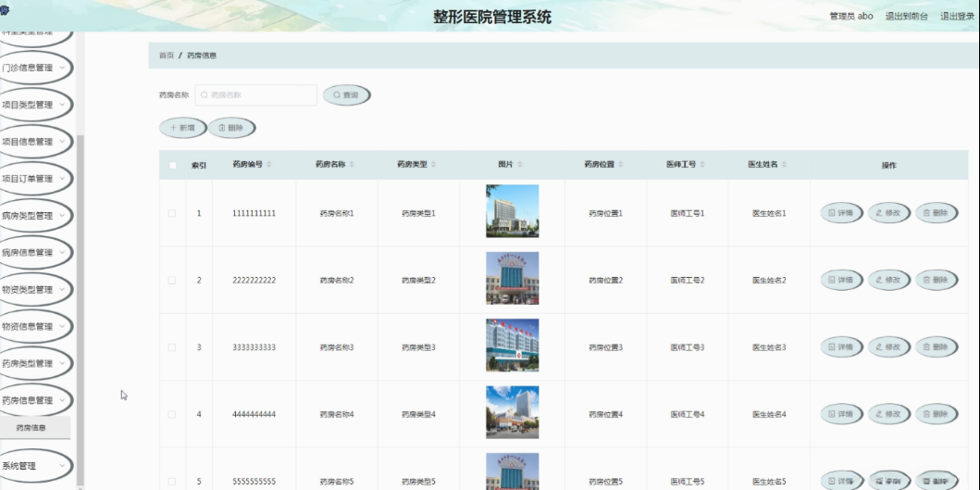The width and height of the screenshot is (980, 490).
Task: Open 详情 for 药房名称3 row
Action: 841,346
